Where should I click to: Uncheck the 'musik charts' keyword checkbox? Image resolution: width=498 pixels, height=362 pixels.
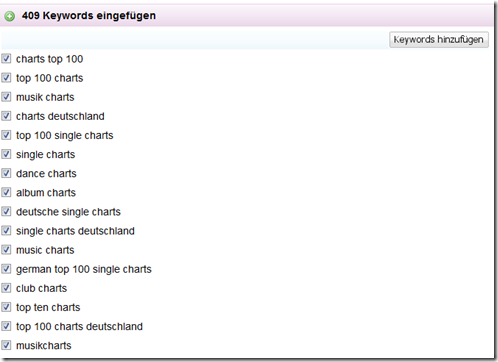point(6,97)
